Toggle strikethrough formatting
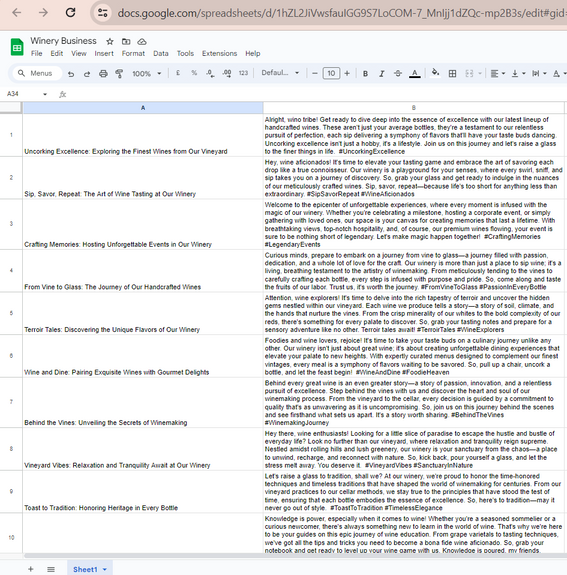 coord(398,74)
